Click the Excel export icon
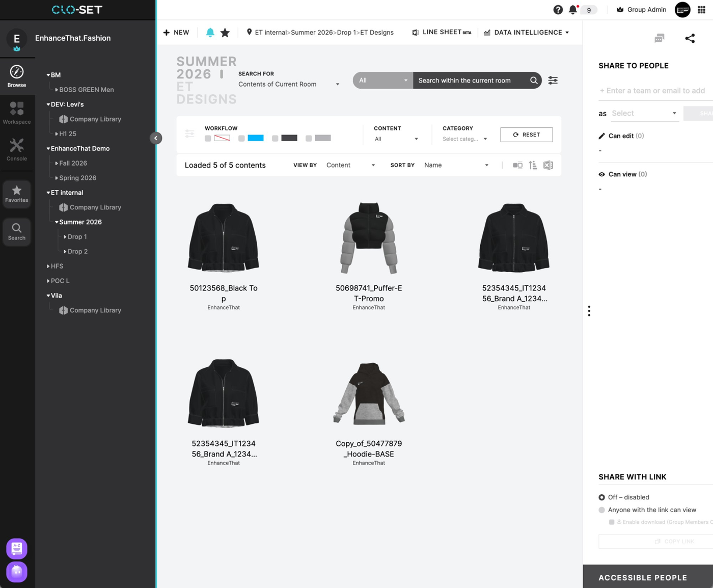Image resolution: width=713 pixels, height=588 pixels. pyautogui.click(x=548, y=165)
